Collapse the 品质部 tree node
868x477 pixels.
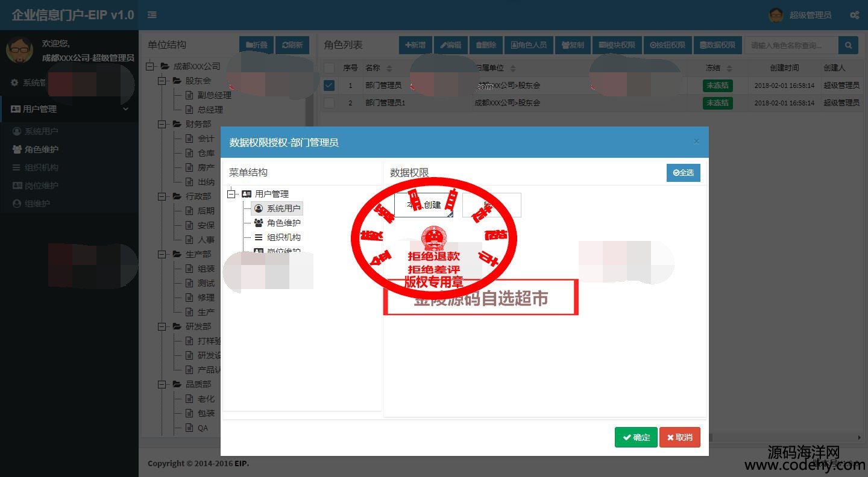162,384
